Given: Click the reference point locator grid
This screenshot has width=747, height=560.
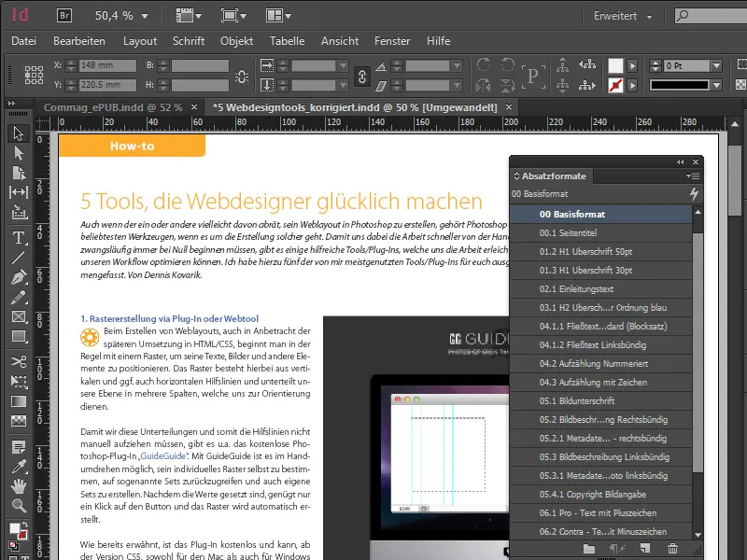Looking at the screenshot, I should (34, 75).
